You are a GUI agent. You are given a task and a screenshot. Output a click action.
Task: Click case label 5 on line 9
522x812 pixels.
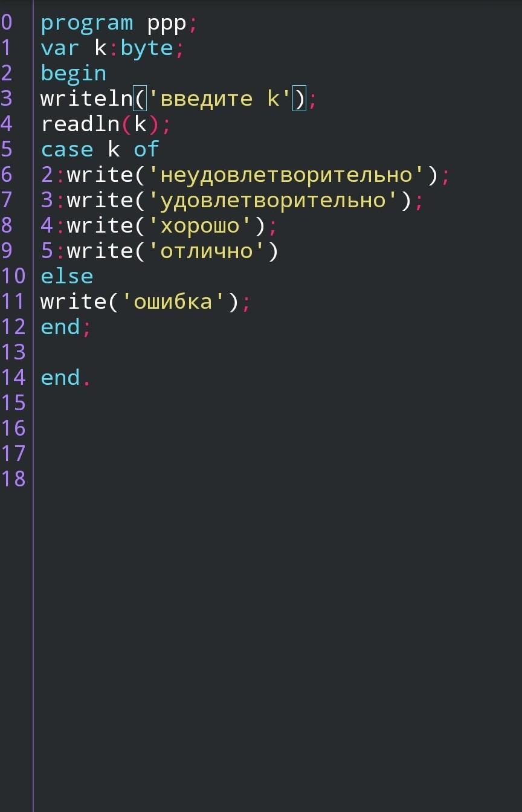tap(47, 251)
